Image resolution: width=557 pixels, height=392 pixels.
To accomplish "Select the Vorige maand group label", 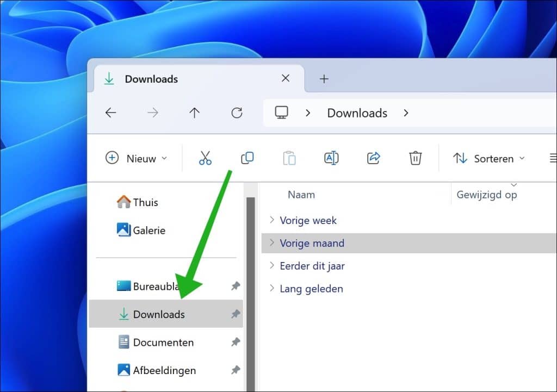I will [x=312, y=243].
